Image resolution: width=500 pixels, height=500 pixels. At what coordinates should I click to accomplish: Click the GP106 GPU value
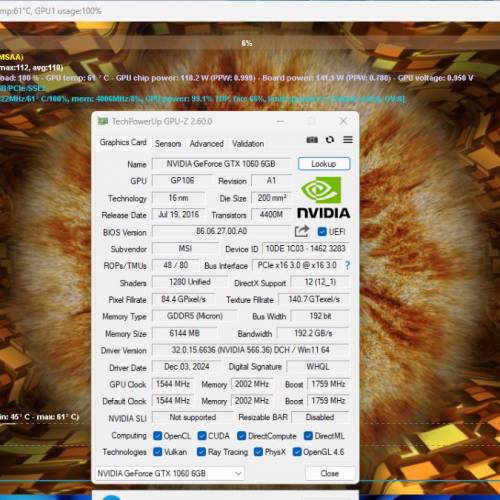182,180
